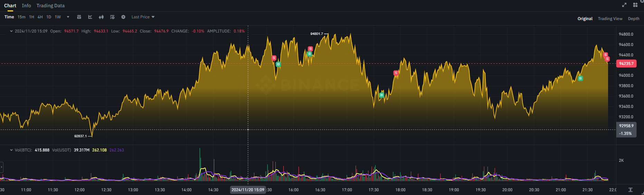Select the 15m time interval
Screen dimensions: 644x195
click(21, 17)
